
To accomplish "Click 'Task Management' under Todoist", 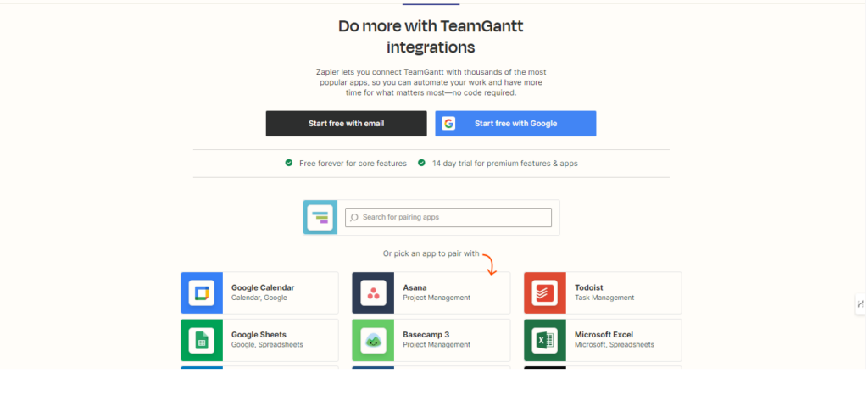I will point(604,298).
